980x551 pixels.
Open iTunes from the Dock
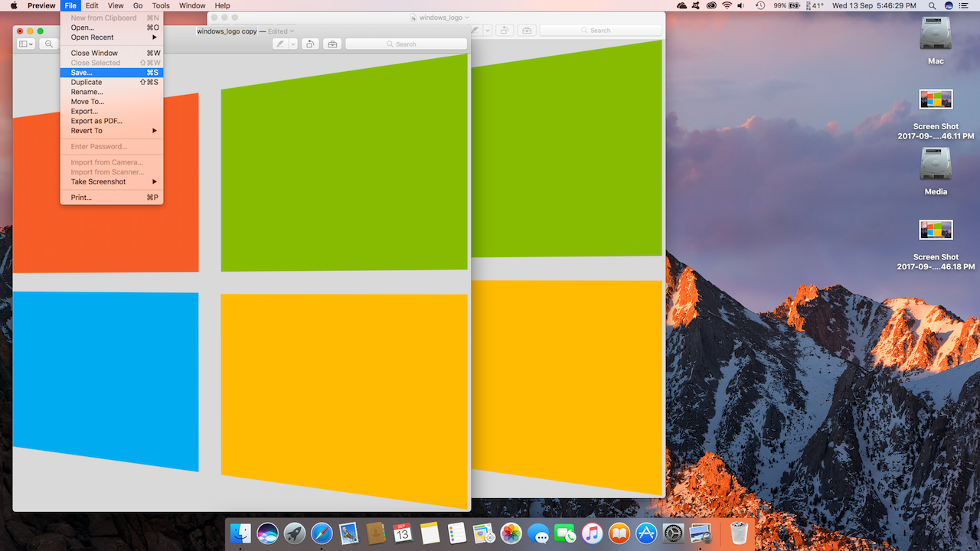[592, 533]
